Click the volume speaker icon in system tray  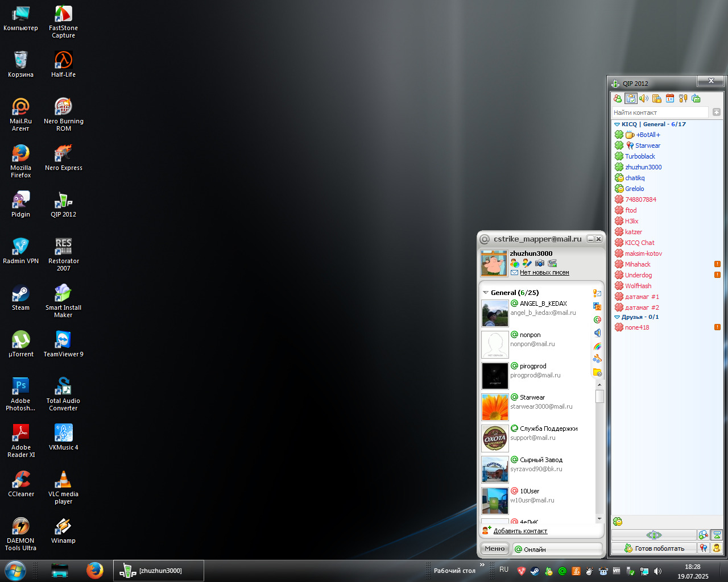(658, 571)
